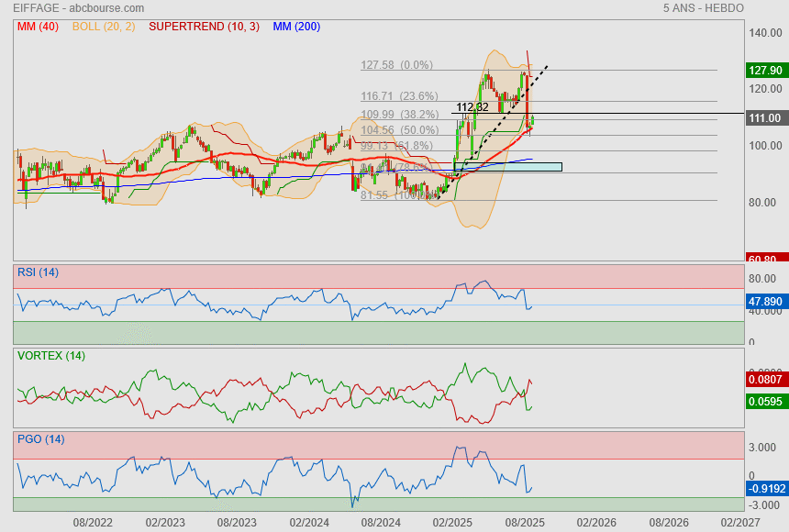Click the green 127.90 price tag
Viewport: 789px width, 532px height.
(x=764, y=71)
